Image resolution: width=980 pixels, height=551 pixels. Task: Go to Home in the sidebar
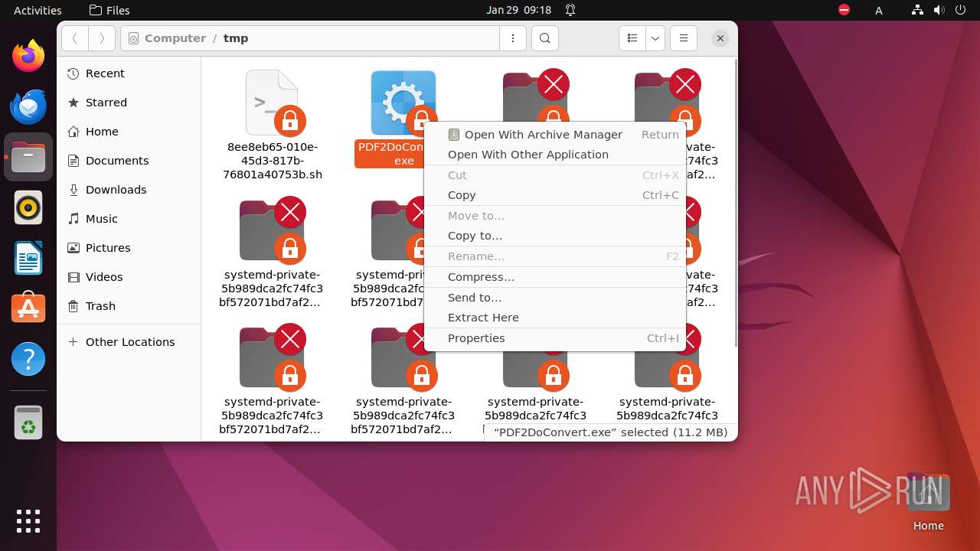coord(129,132)
